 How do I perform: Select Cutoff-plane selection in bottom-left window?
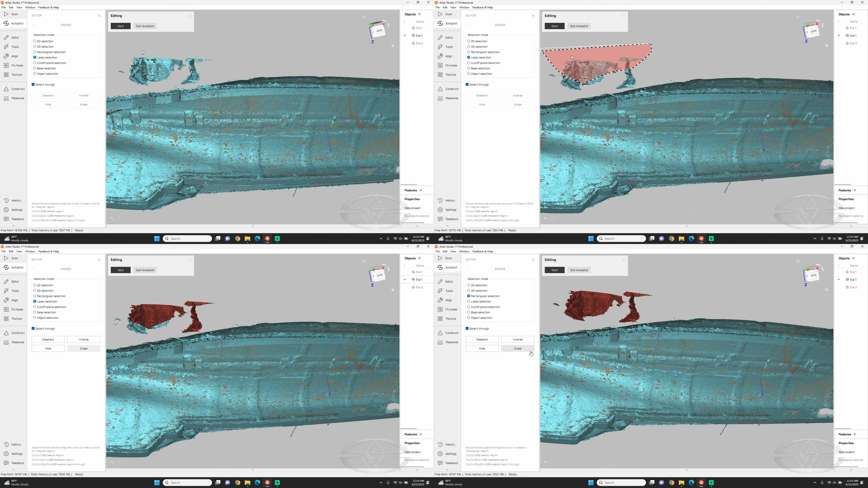tap(49, 307)
